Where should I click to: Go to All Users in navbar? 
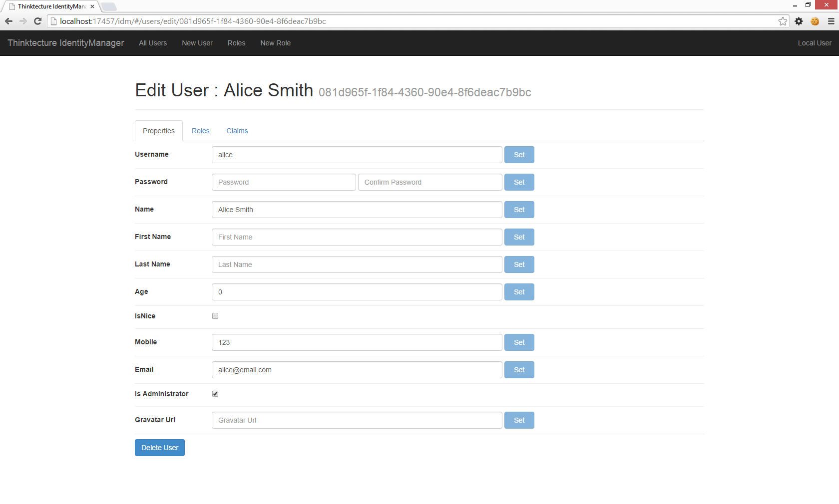[x=153, y=43]
